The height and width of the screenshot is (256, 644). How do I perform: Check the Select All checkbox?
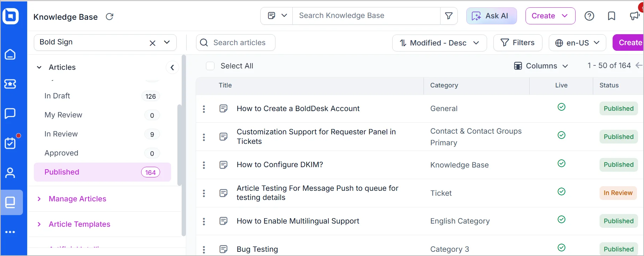(x=210, y=66)
